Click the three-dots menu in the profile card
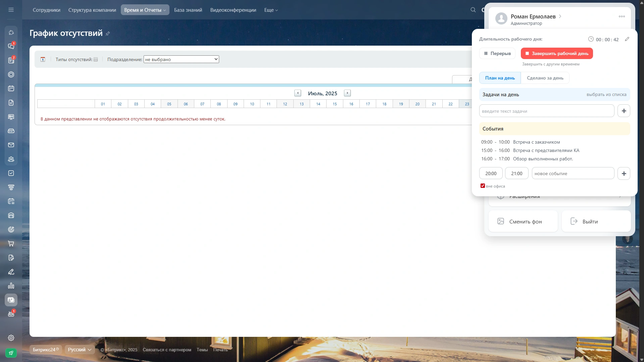 (622, 16)
